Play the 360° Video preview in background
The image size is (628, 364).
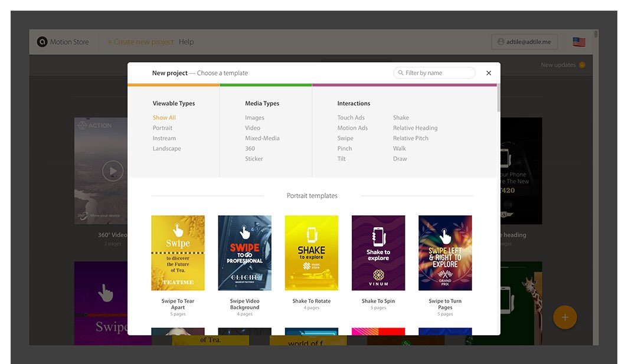coord(113,171)
